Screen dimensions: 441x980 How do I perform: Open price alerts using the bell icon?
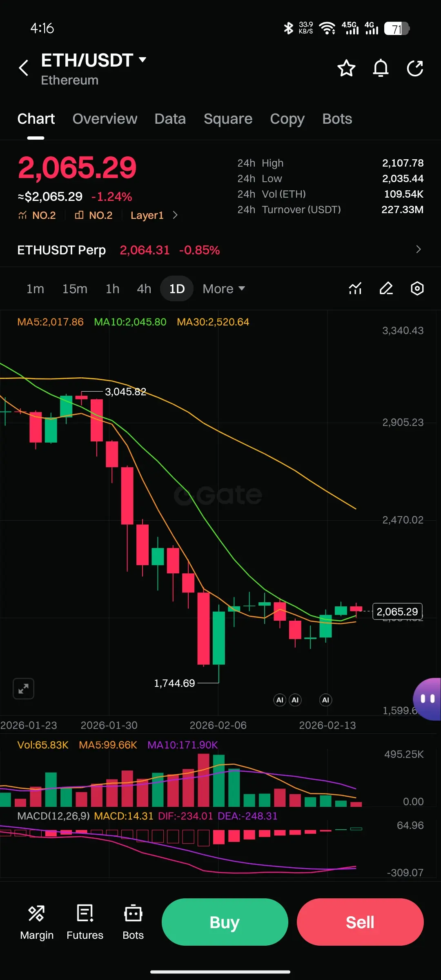pos(381,68)
